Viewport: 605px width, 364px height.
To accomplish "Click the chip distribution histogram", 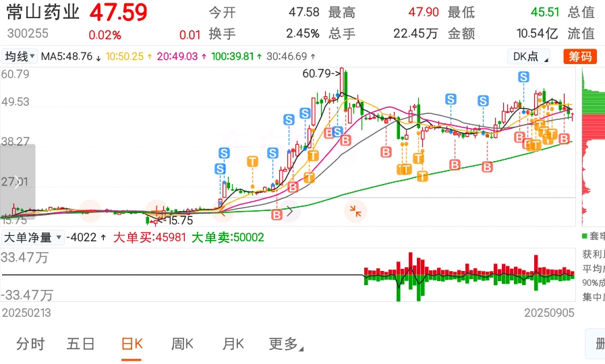I will point(593,146).
